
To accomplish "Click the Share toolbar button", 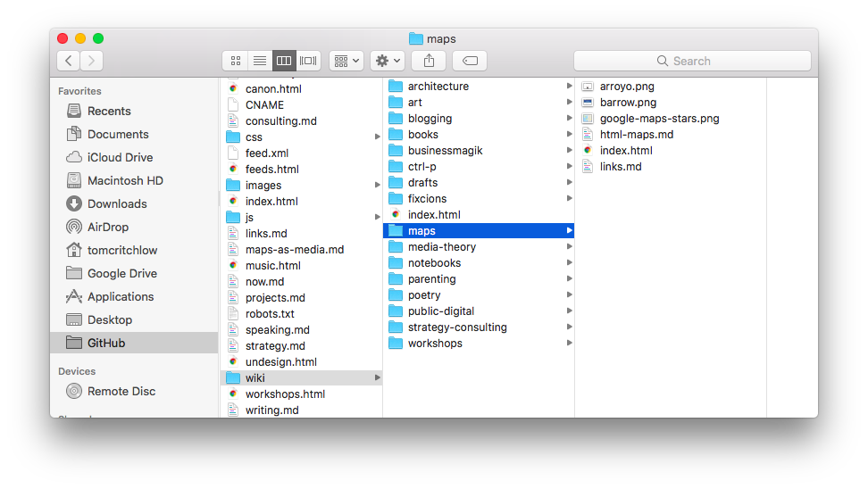I will 429,61.
